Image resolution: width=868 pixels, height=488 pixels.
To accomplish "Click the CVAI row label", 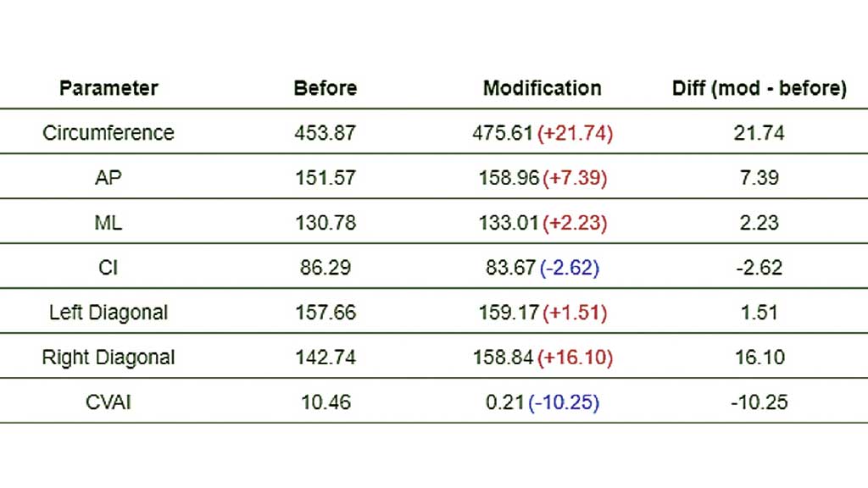I will 108,402.
